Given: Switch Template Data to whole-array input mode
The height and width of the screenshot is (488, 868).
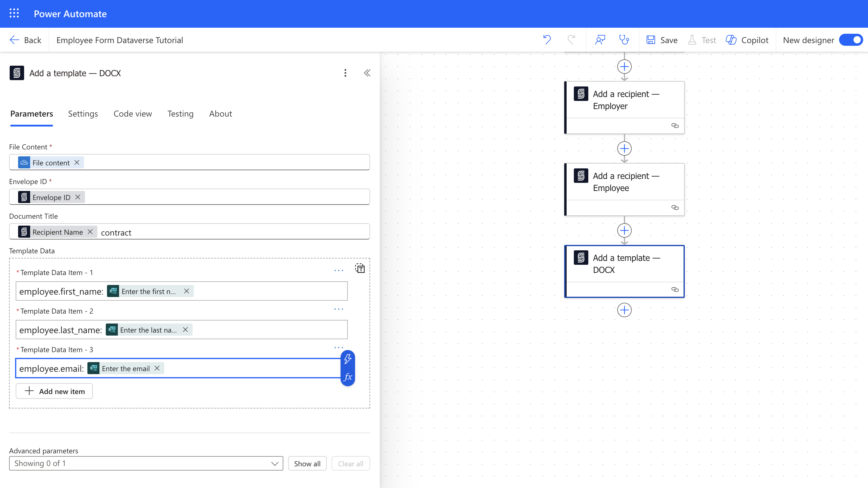Looking at the screenshot, I should click(360, 268).
